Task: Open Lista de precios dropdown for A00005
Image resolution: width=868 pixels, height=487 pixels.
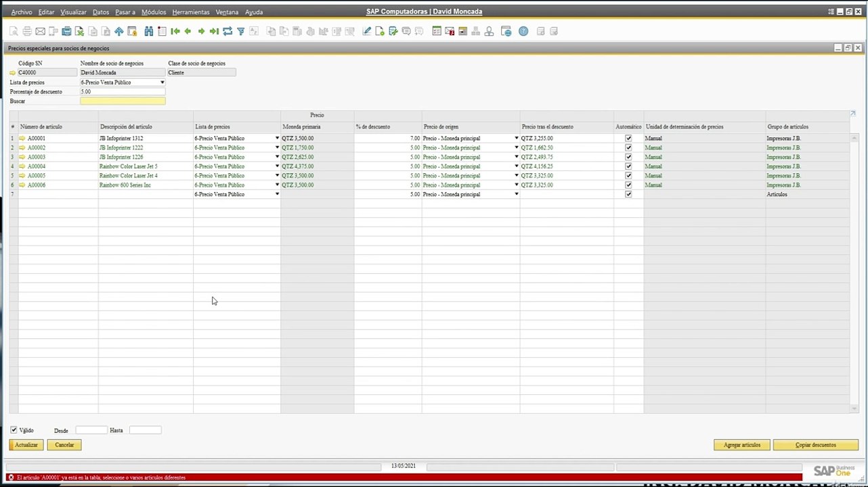Action: click(x=277, y=176)
